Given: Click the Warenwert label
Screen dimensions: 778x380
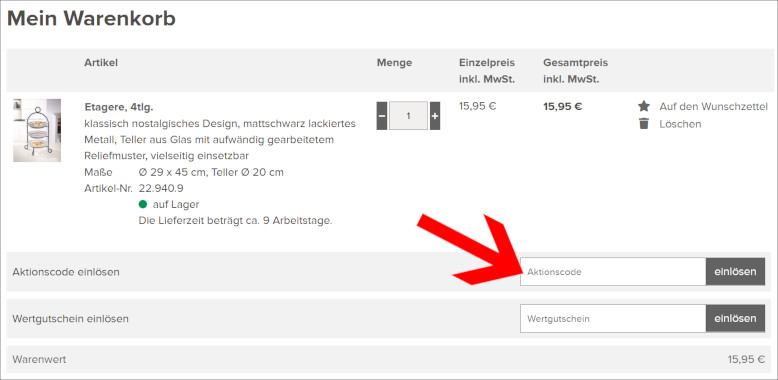Looking at the screenshot, I should 39,360.
